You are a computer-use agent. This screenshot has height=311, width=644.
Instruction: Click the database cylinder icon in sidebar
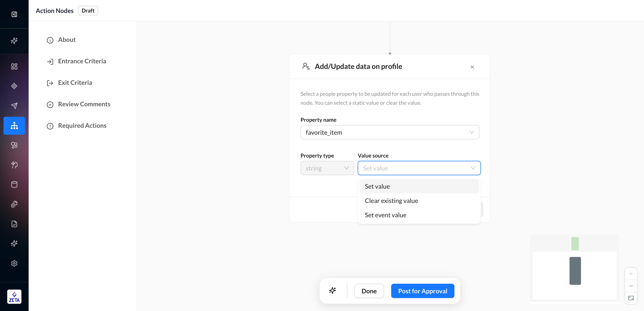(x=14, y=184)
